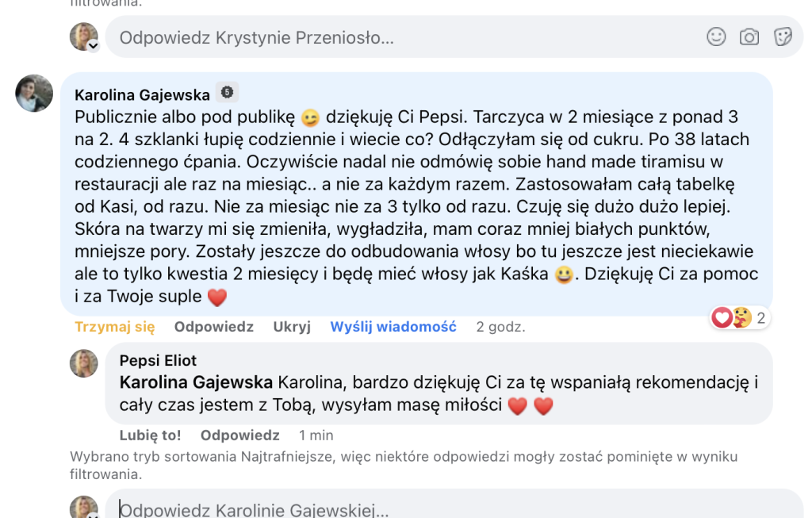Viewport: 812px width, 518px height.
Task: Open Karolina Gajewska's profile picture
Action: (x=34, y=94)
